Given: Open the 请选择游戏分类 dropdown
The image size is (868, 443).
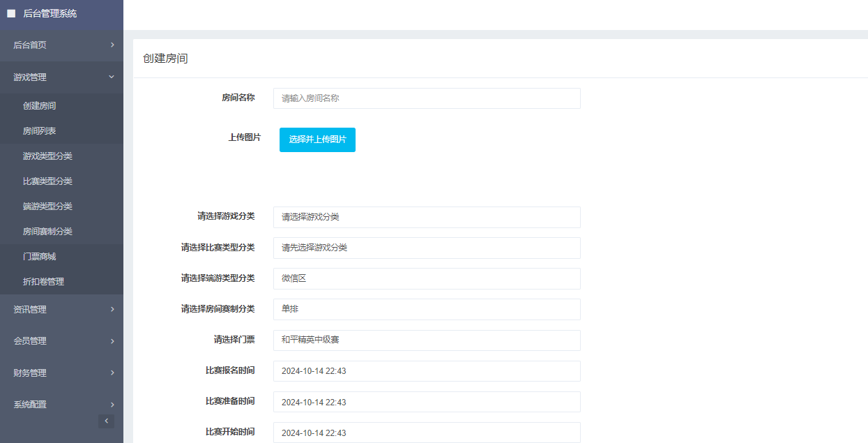Looking at the screenshot, I should tap(427, 217).
